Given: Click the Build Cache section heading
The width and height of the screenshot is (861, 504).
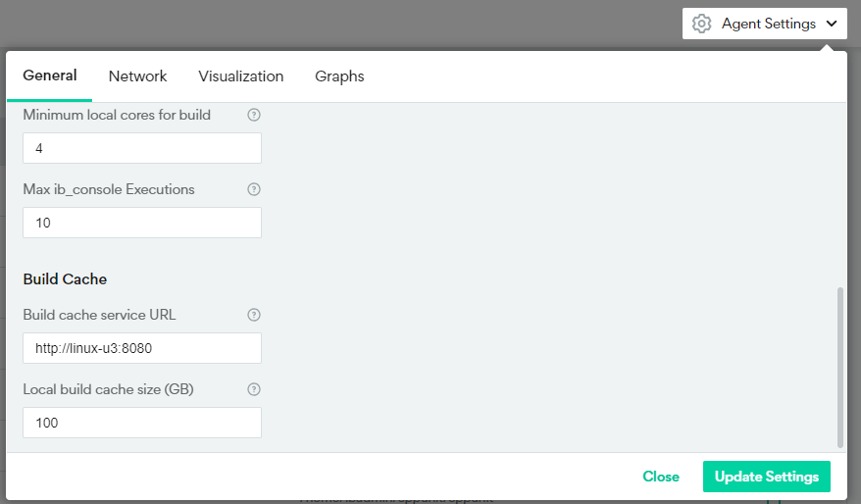Looking at the screenshot, I should coord(65,279).
